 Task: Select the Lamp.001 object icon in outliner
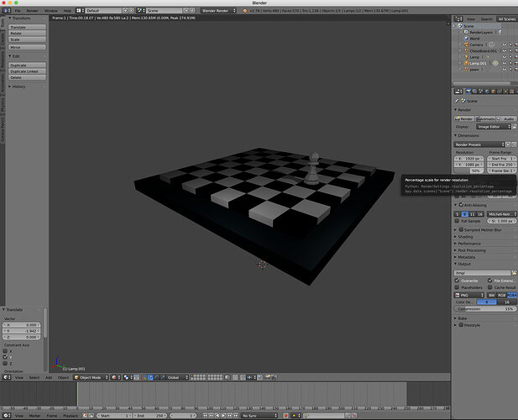click(467, 63)
